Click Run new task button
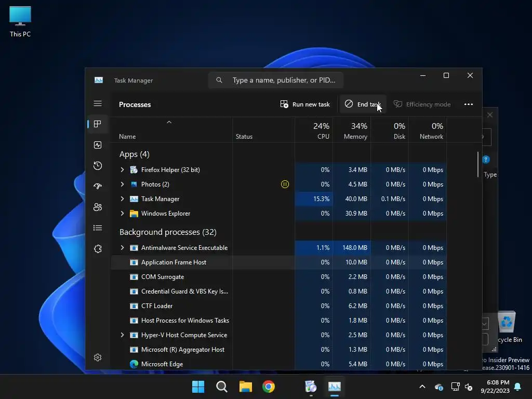 tap(305, 104)
